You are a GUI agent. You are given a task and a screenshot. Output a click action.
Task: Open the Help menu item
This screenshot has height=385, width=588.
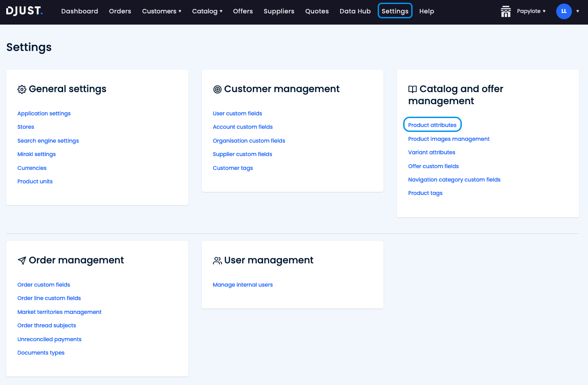[x=426, y=11]
